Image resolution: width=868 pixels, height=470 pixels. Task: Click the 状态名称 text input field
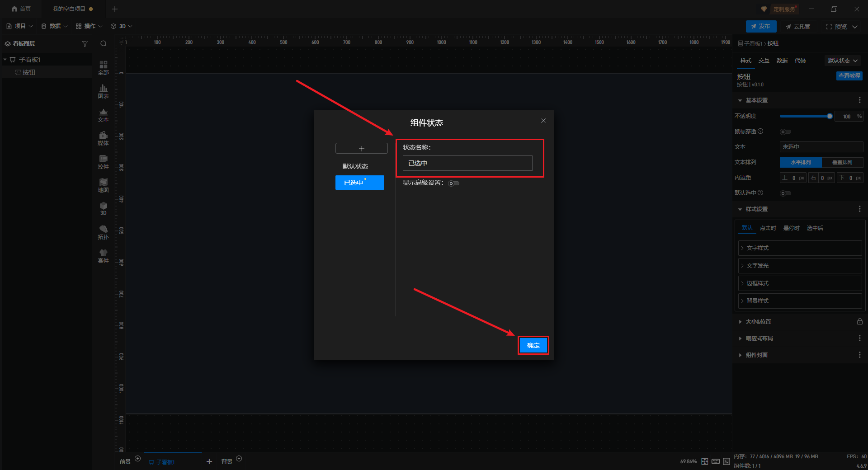pos(467,163)
